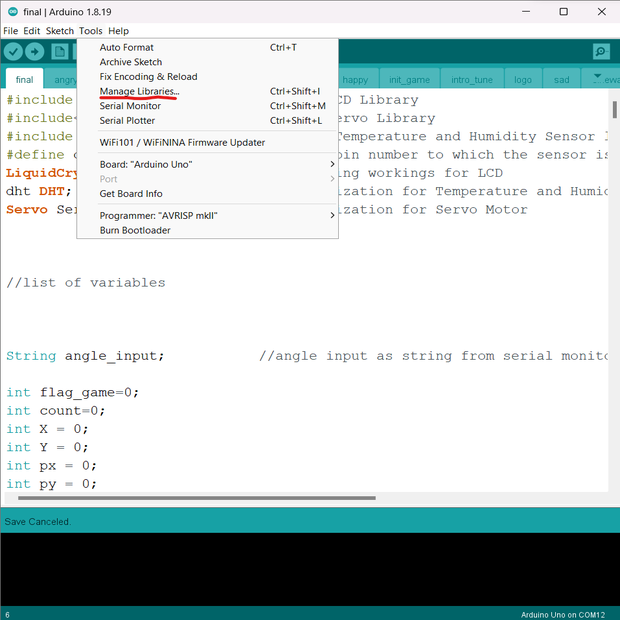Open the Sketch menu in menu bar
The width and height of the screenshot is (620, 620).
[59, 31]
